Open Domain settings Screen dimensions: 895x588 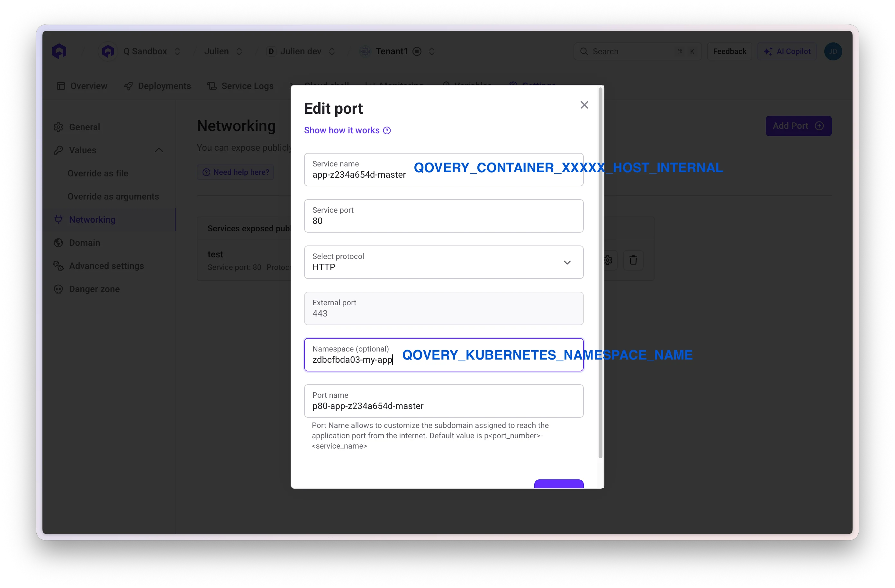(84, 243)
